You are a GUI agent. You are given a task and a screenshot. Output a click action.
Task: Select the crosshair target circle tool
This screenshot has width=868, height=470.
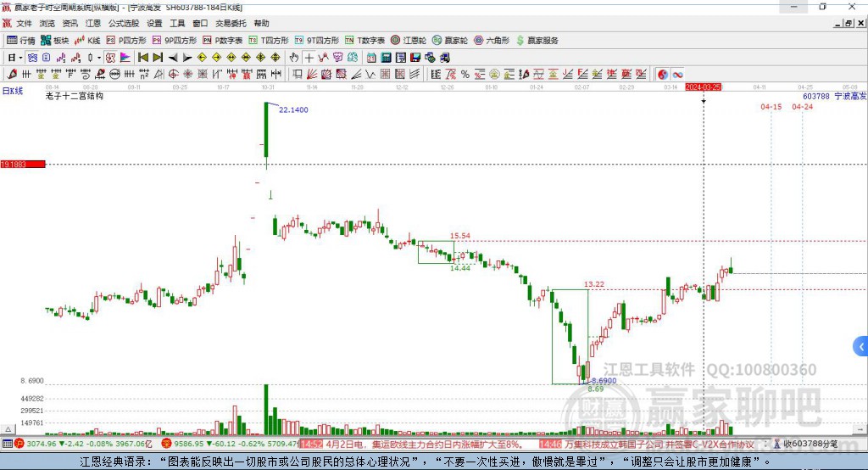pyautogui.click(x=174, y=75)
